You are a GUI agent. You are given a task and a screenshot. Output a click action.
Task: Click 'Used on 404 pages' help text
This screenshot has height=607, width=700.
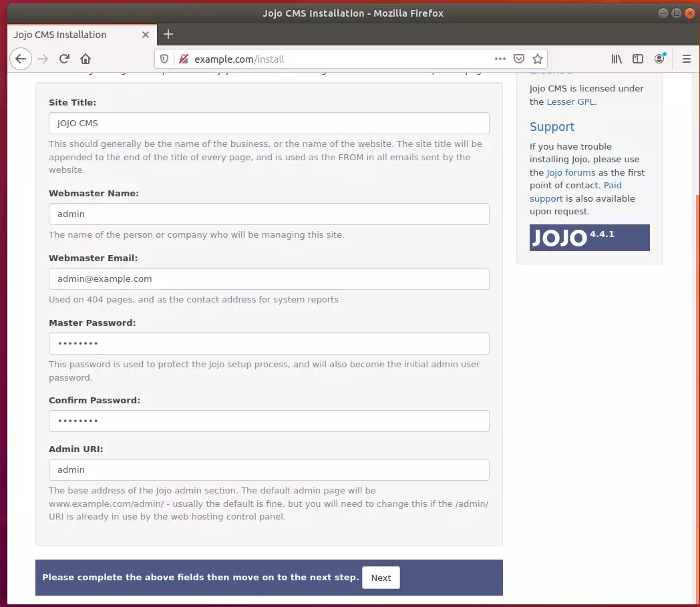[x=193, y=299]
